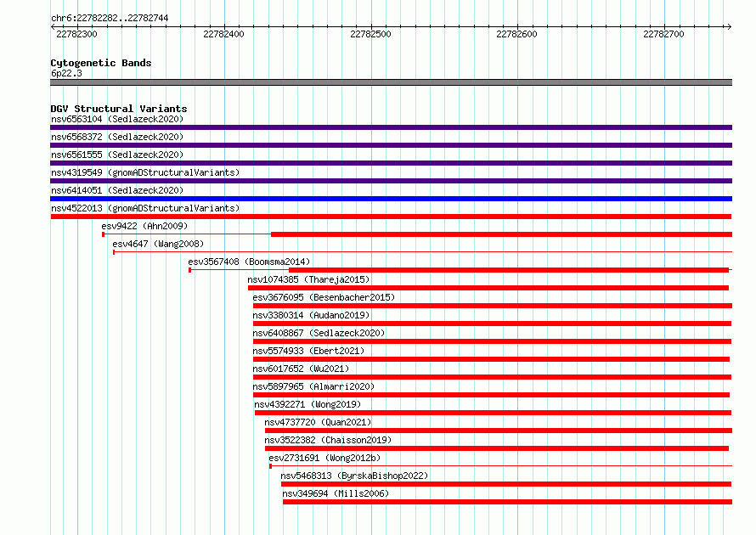Click ruler position 22782700

(664, 34)
